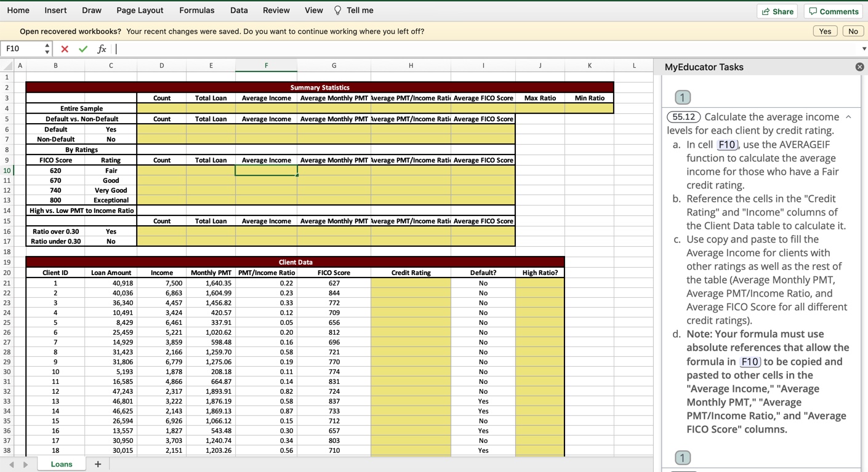Dismiss recovered workbooks with No
The image size is (868, 472).
click(853, 31)
